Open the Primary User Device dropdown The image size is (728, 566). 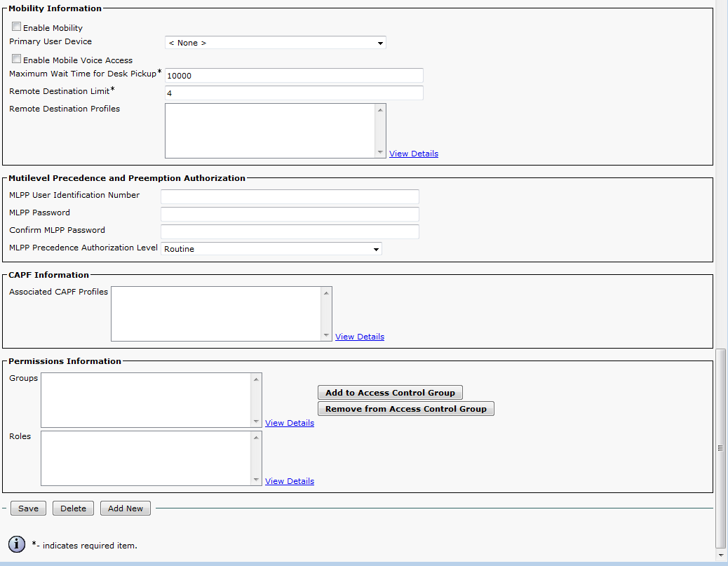click(275, 43)
